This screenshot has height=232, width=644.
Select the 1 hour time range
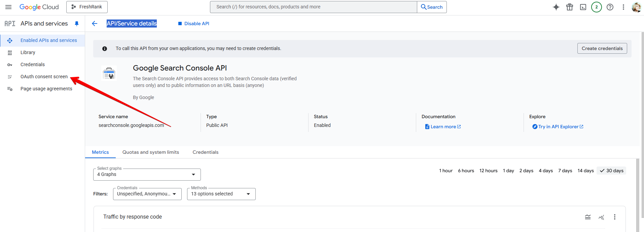pyautogui.click(x=446, y=171)
